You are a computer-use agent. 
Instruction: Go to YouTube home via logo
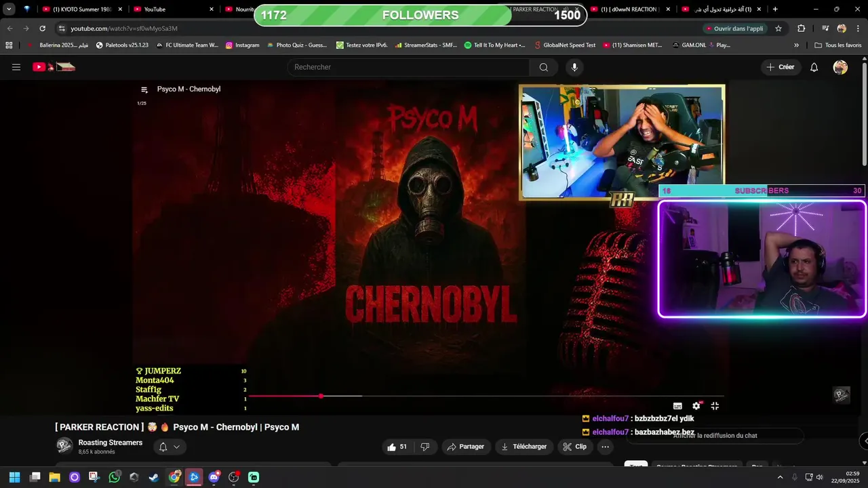pos(54,67)
